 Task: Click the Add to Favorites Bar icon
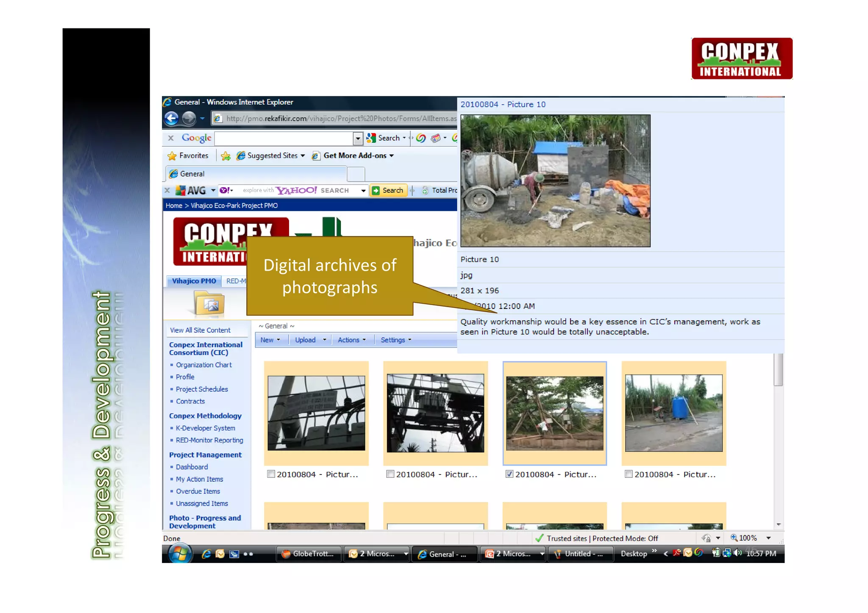226,156
